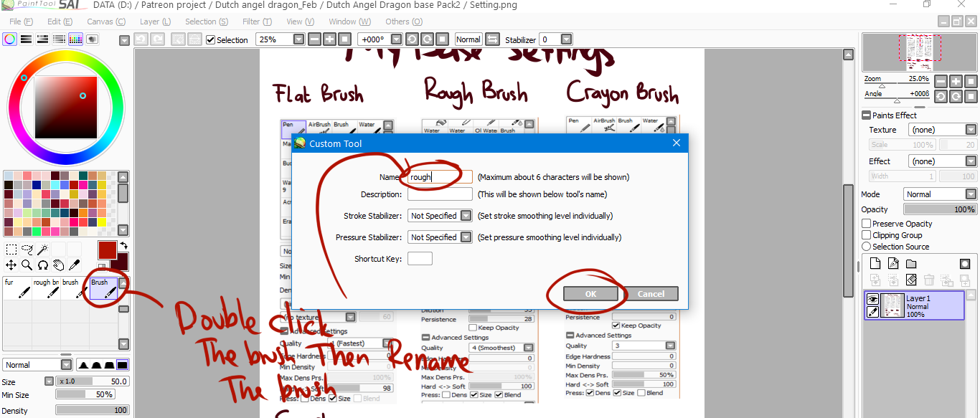
Task: Open the Effect dropdown in Paints Effect
Action: pos(971,161)
